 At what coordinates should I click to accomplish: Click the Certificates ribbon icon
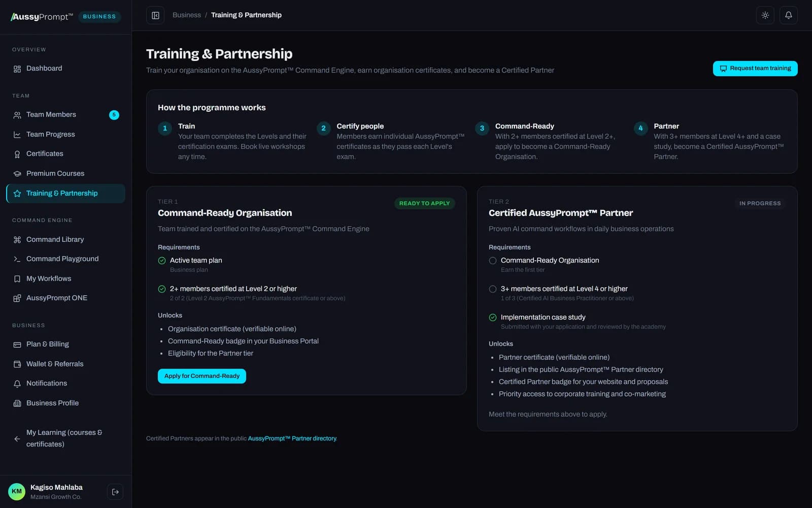pos(17,154)
